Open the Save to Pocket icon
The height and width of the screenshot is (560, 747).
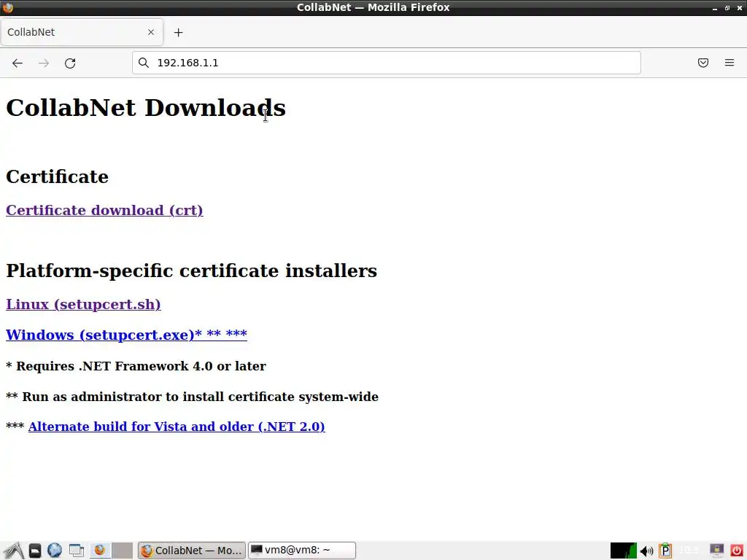(703, 63)
